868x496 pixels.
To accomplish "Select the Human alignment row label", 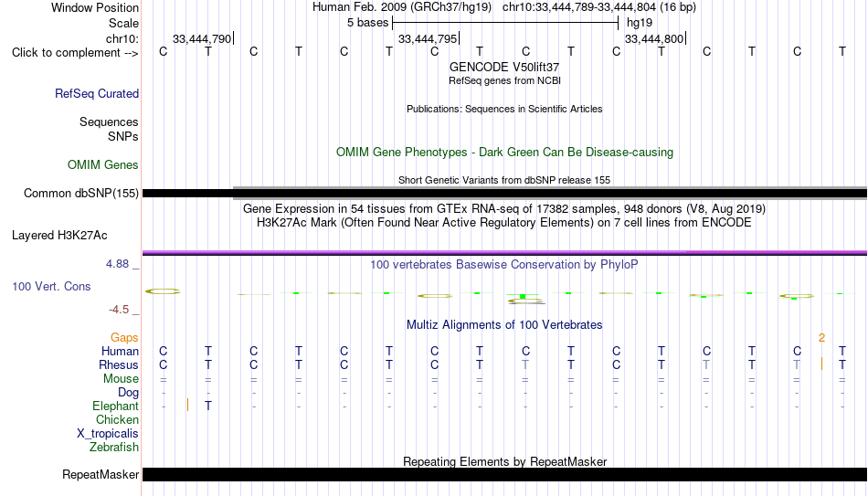I will coord(120,352).
